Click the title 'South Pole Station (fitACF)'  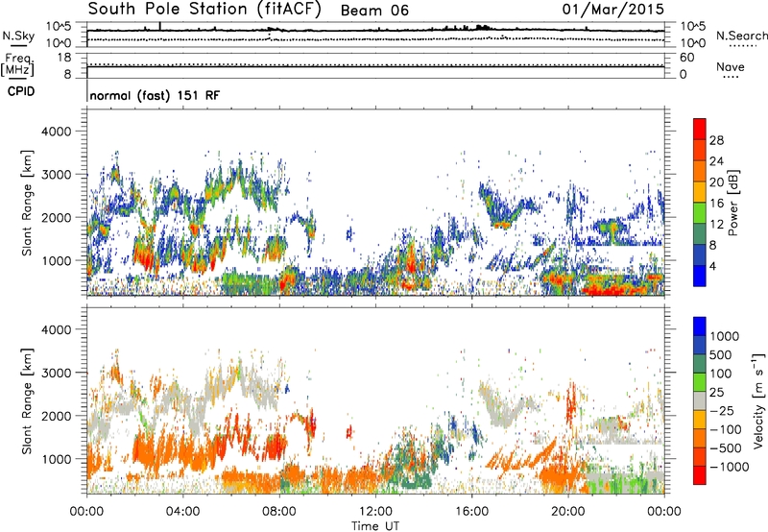click(x=204, y=9)
